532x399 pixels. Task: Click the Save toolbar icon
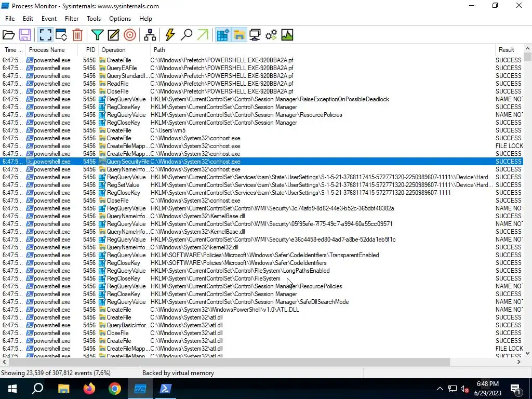tap(25, 35)
